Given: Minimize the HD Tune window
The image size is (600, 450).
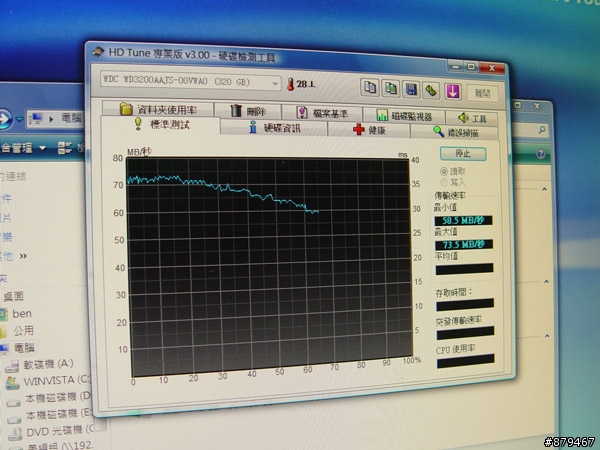Looking at the screenshot, I should point(455,66).
